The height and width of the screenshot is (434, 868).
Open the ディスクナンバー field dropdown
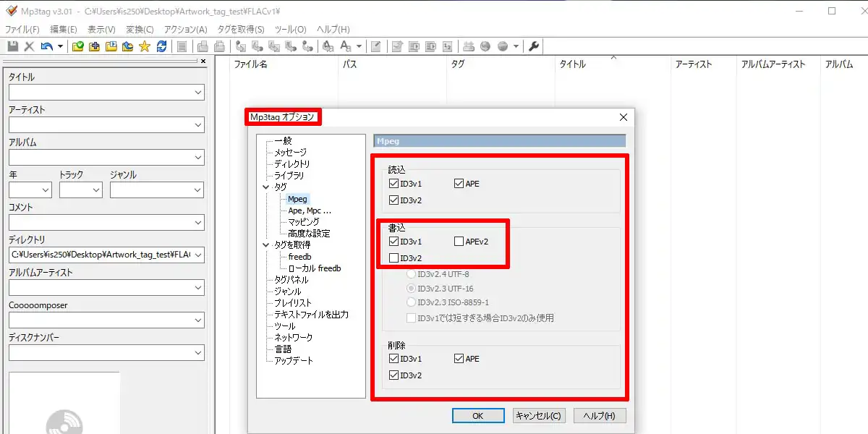pyautogui.click(x=198, y=353)
